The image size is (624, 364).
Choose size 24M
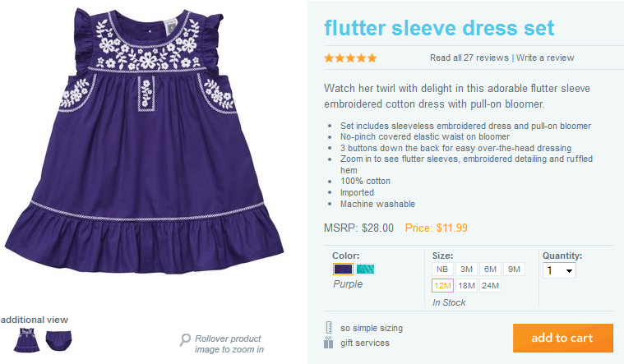[x=491, y=285]
